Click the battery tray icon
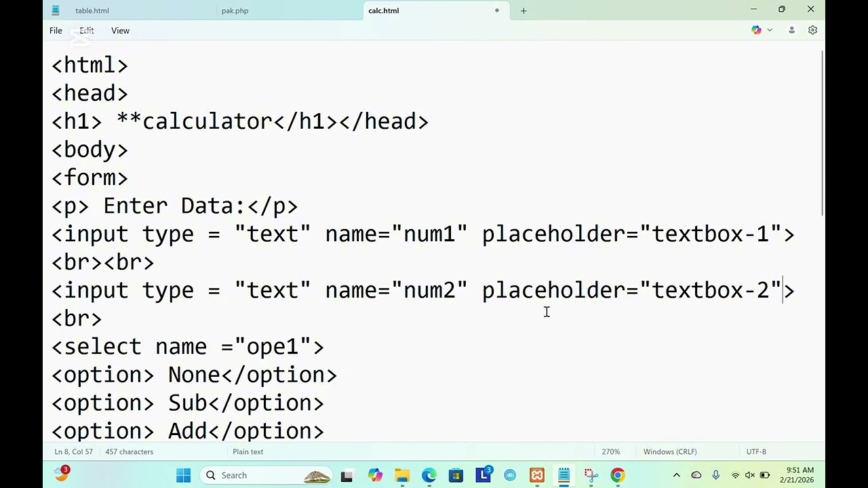 pos(764,476)
